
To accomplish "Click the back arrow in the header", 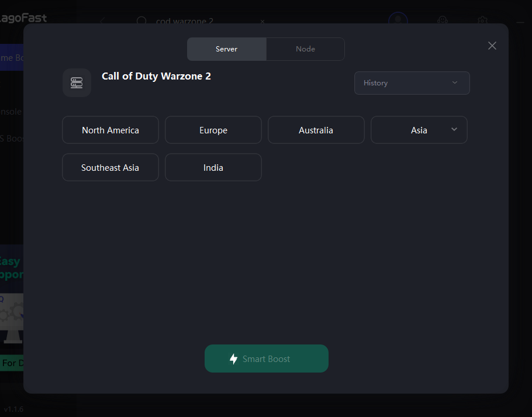I will pos(102,21).
